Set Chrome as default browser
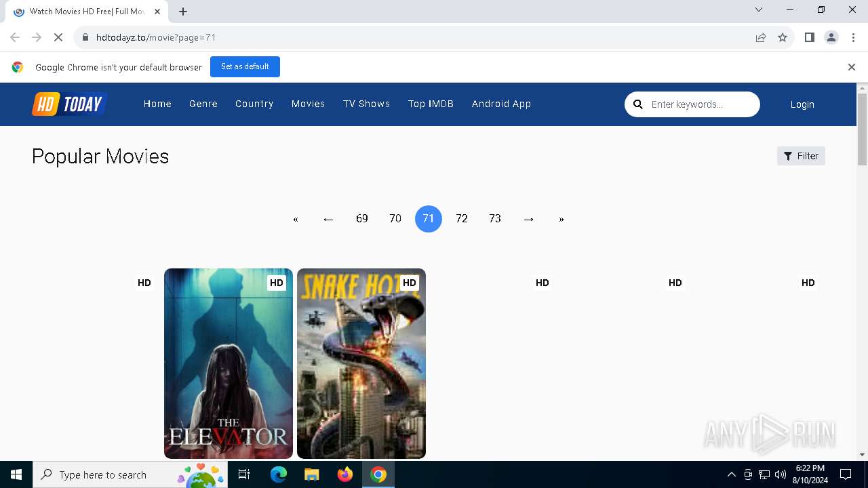This screenshot has height=488, width=868. tap(245, 66)
